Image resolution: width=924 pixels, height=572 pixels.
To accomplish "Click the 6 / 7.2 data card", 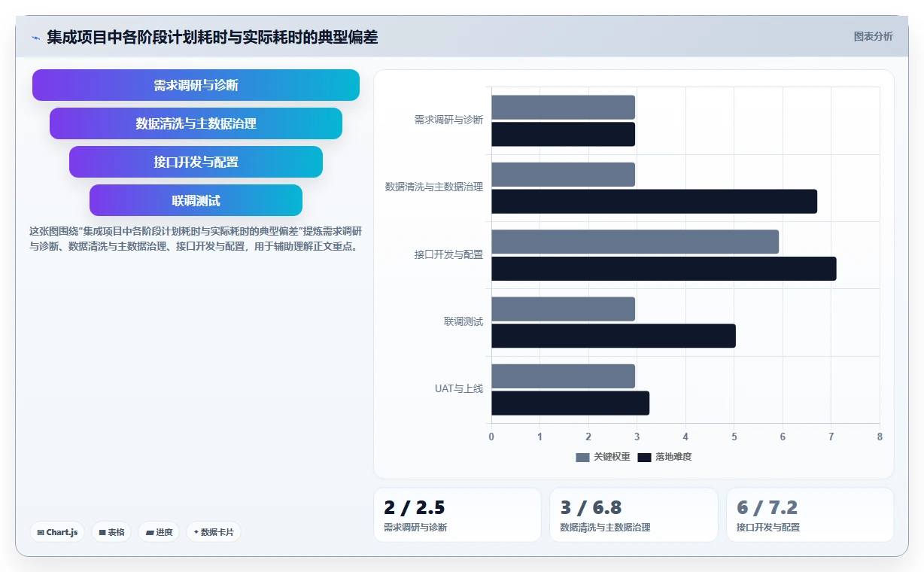I will click(810, 515).
